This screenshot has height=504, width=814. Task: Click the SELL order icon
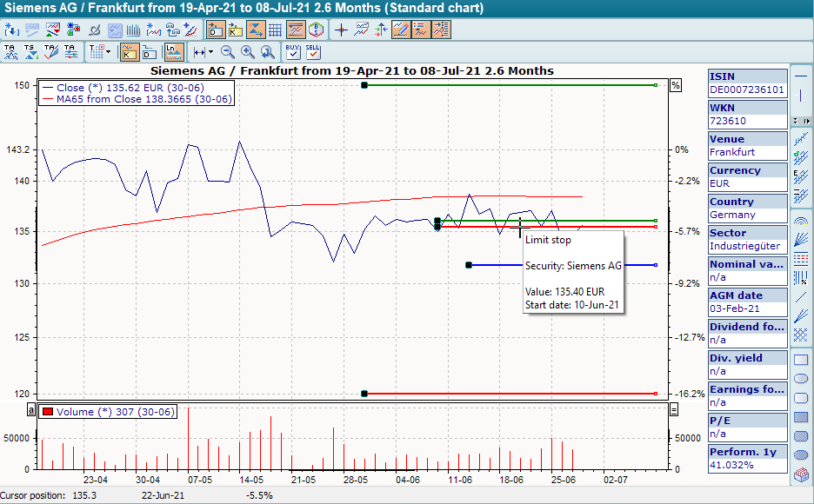pos(313,52)
